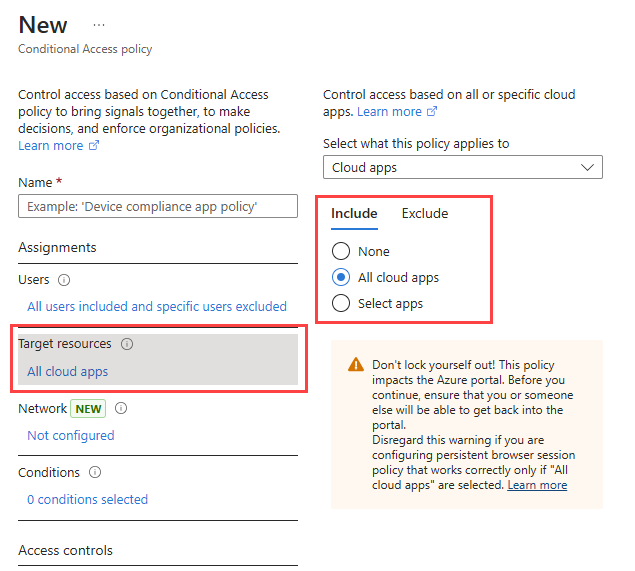Screen dimensions: 635x571
Task: Choose the Select apps radio option
Action: pyautogui.click(x=341, y=303)
